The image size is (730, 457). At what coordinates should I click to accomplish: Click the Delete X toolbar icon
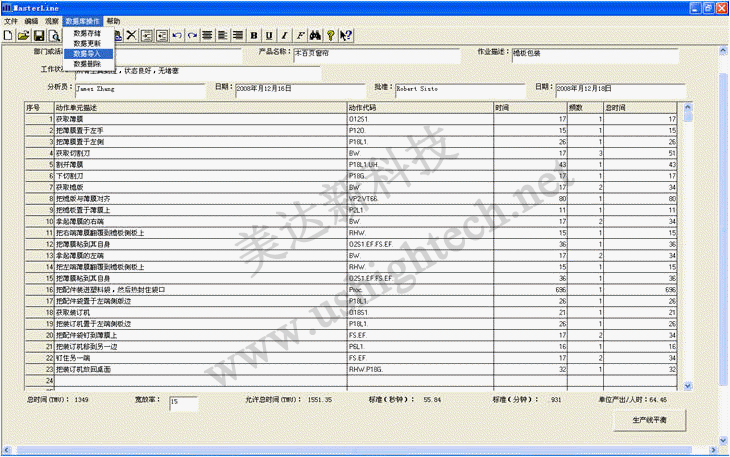click(131, 35)
